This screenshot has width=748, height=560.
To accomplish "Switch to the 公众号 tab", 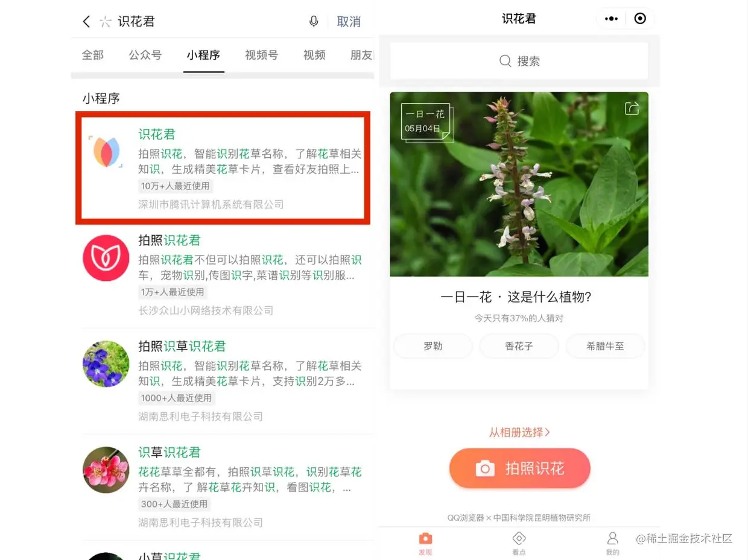I will tap(145, 55).
